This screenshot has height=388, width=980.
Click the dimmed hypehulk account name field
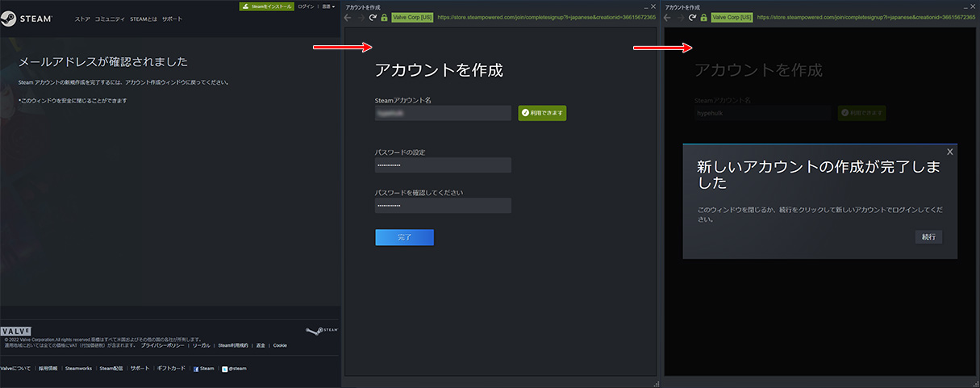coord(762,113)
